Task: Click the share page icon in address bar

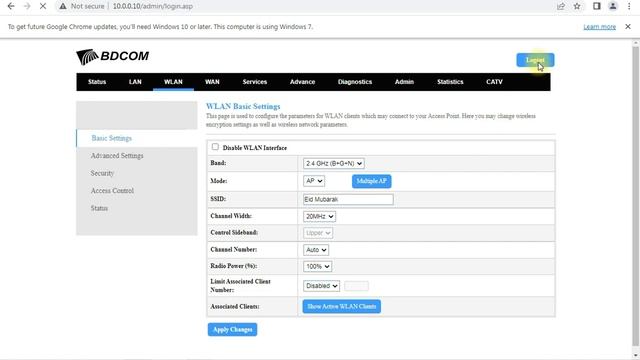Action: (x=561, y=6)
